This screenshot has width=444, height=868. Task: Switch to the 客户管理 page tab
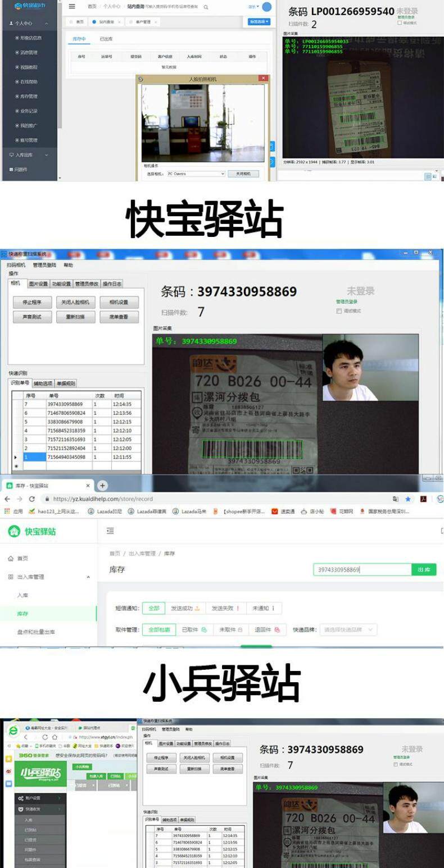pyautogui.click(x=143, y=21)
